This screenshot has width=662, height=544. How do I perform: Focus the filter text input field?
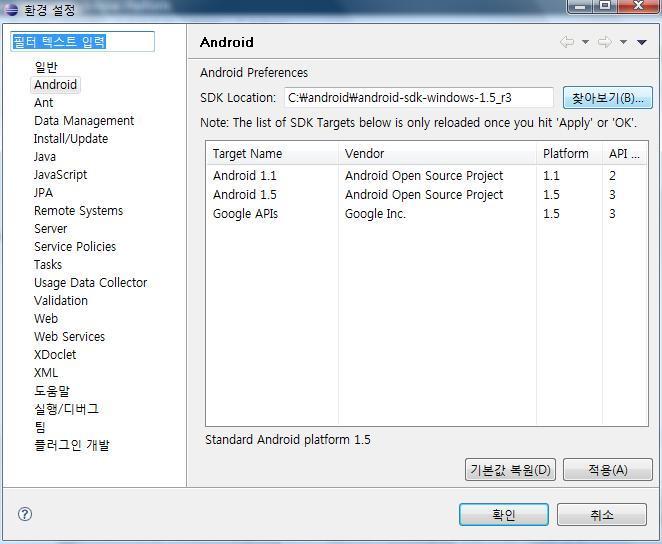click(82, 42)
